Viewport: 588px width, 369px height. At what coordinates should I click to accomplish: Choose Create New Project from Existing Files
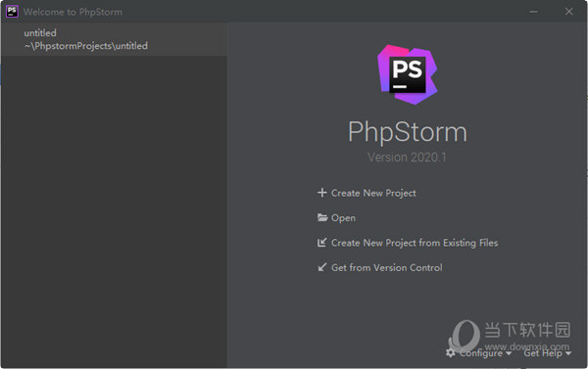click(415, 243)
